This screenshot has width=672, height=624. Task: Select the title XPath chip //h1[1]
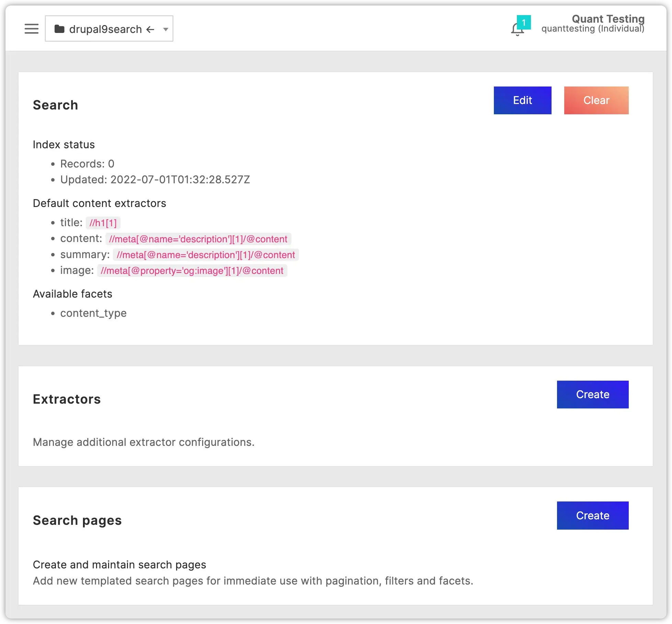coord(103,222)
